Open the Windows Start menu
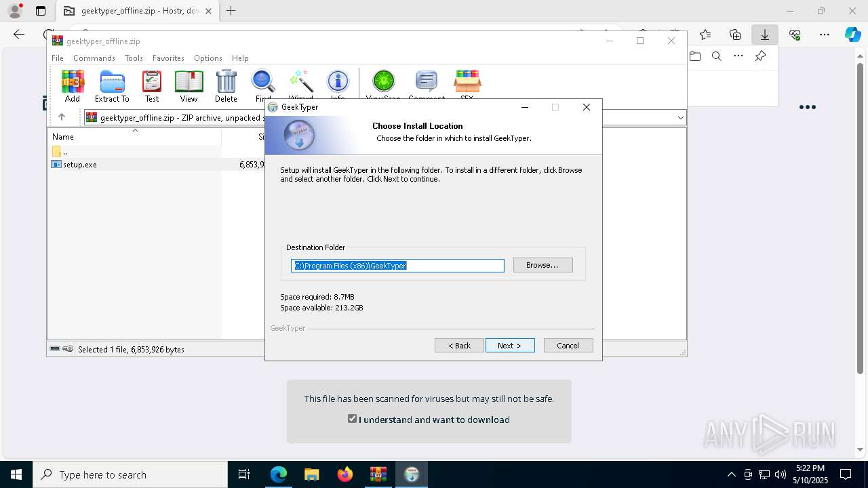 point(16,474)
